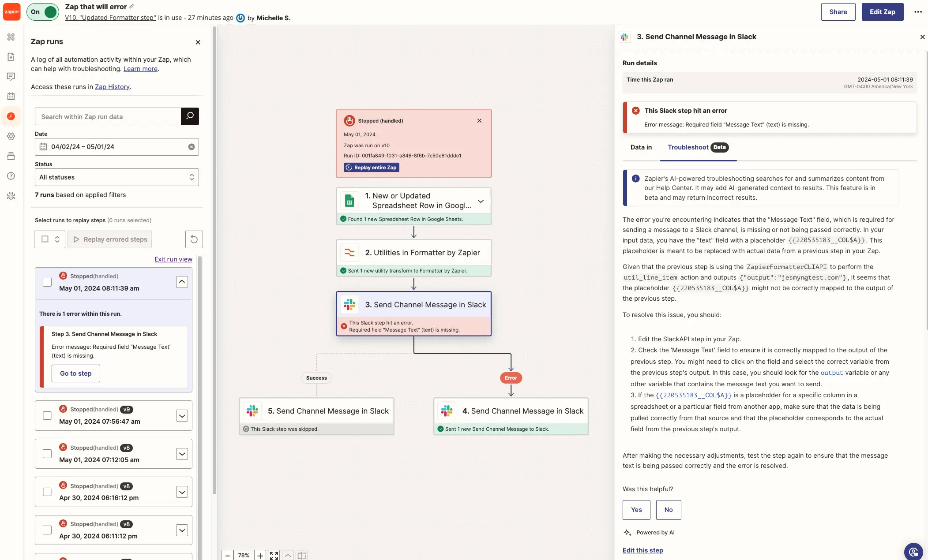Toggle the Zap On switch off
This screenshot has width=928, height=560.
pyautogui.click(x=43, y=12)
